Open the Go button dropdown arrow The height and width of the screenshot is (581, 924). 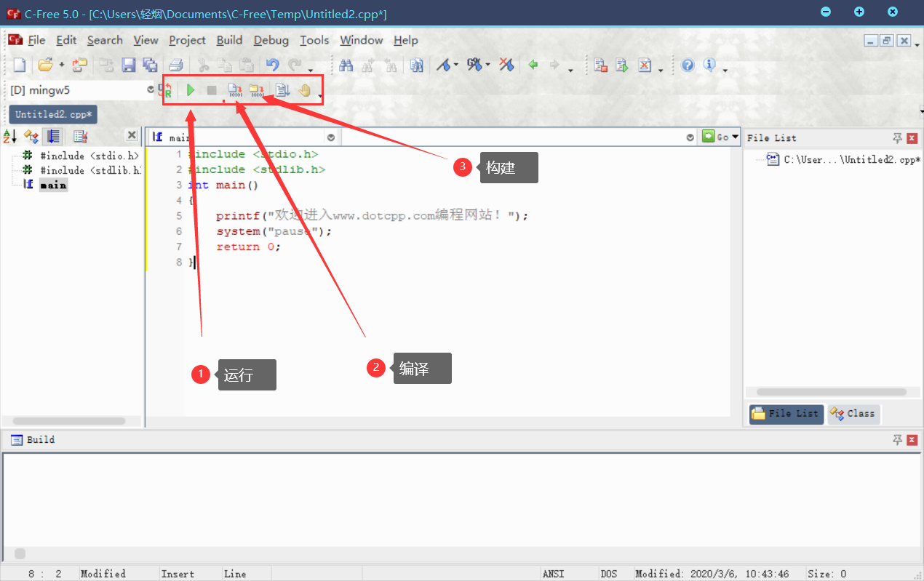(x=735, y=137)
